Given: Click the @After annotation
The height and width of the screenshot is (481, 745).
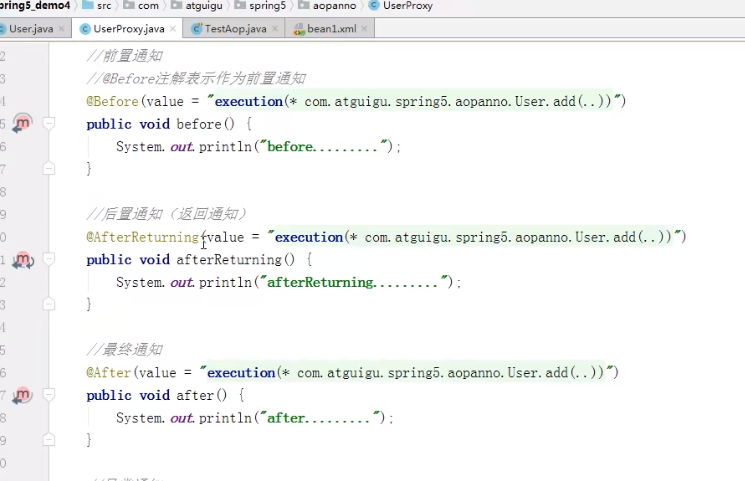Looking at the screenshot, I should point(108,372).
